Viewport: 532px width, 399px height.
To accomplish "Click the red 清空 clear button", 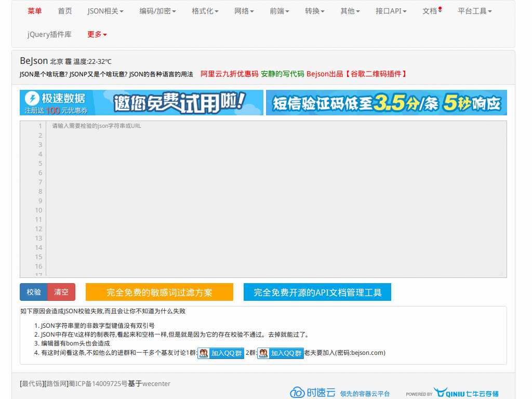I will pos(61,292).
